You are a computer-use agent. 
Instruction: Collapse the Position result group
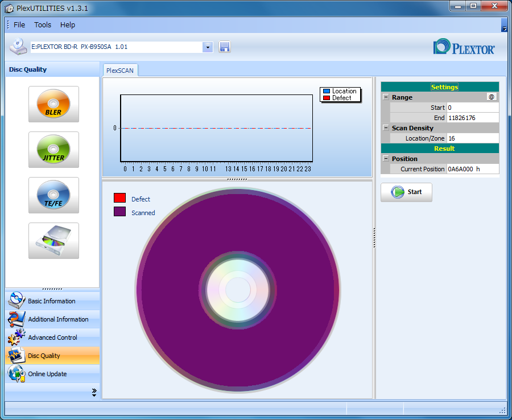click(x=386, y=158)
